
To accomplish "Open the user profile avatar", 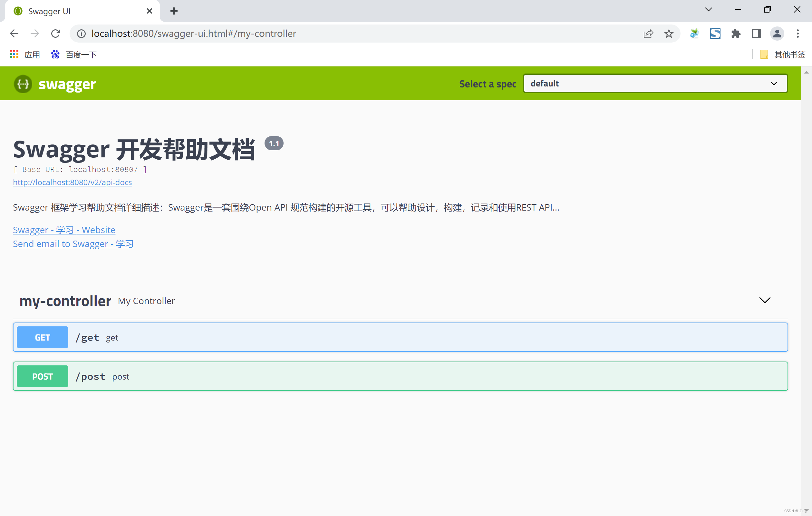I will coord(777,34).
